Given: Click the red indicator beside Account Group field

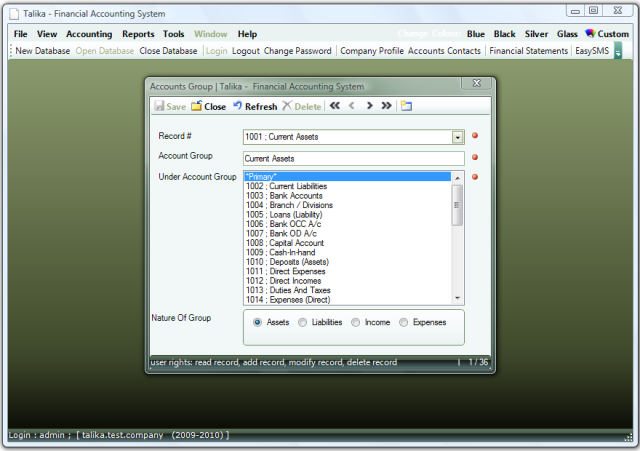Looking at the screenshot, I should point(475,157).
